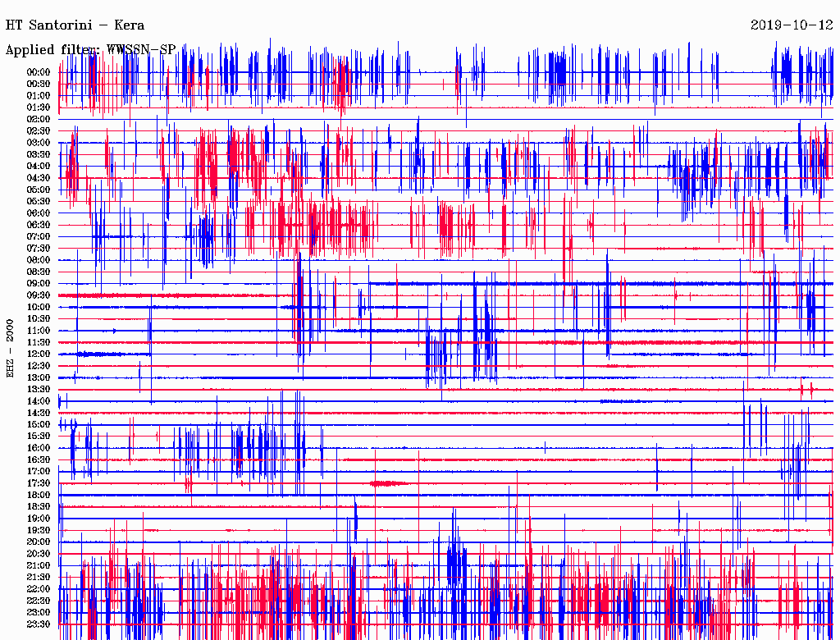Viewport: 840px width, 640px height.
Task: Click the station title 'HT Santorini - Kera'
Action: (x=75, y=25)
